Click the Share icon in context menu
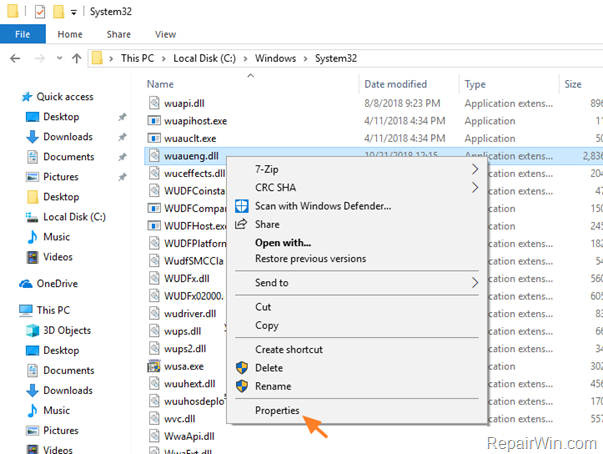 click(241, 224)
